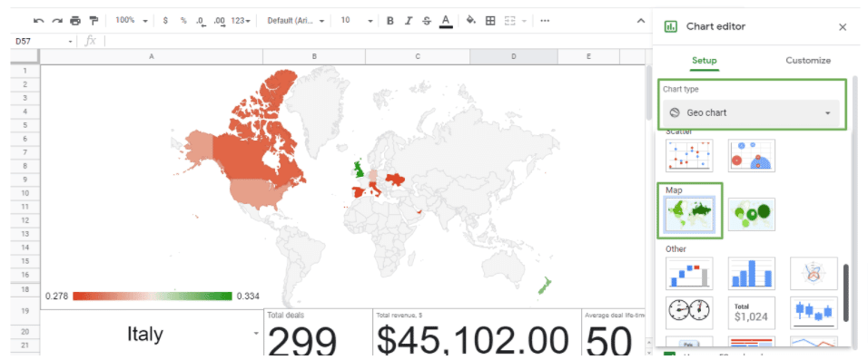Open the 123 number formats dropdown

tap(241, 21)
